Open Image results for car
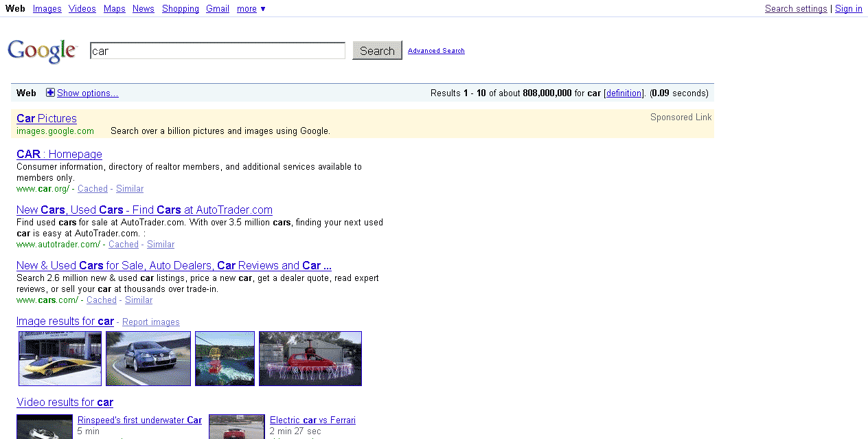Screen dimensions: 868x439 pos(65,322)
